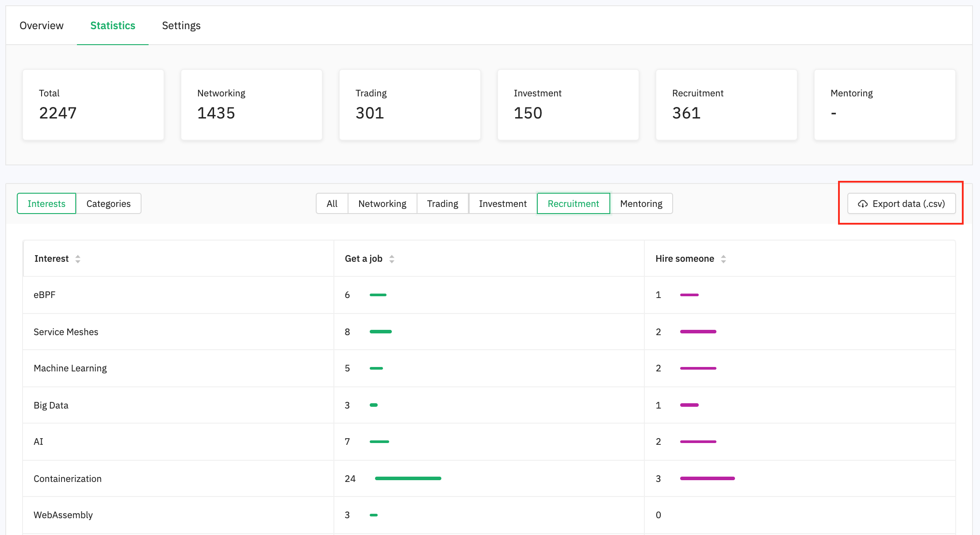This screenshot has height=535, width=980.
Task: Click the Mentoring stat card
Action: 885,105
